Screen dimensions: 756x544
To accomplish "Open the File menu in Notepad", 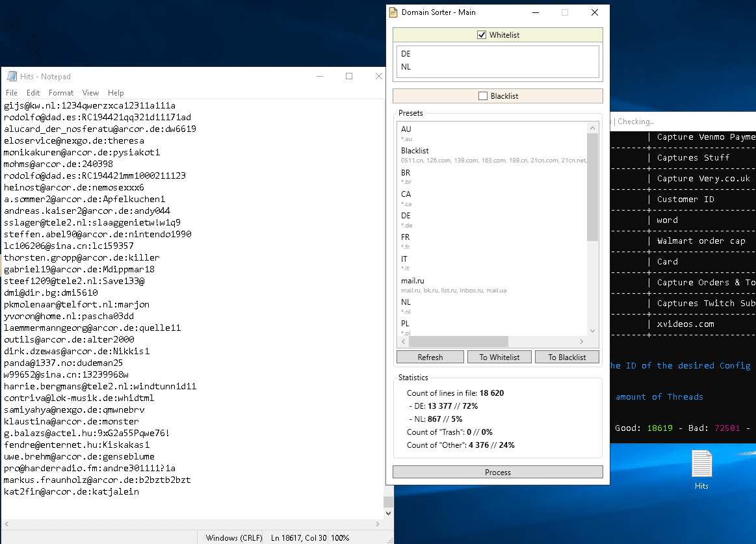I will pyautogui.click(x=12, y=93).
